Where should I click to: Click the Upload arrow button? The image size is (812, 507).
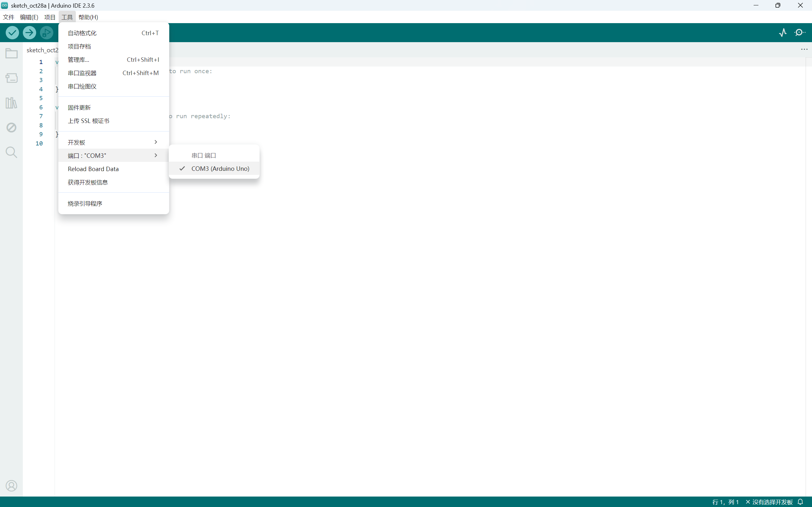coord(29,33)
